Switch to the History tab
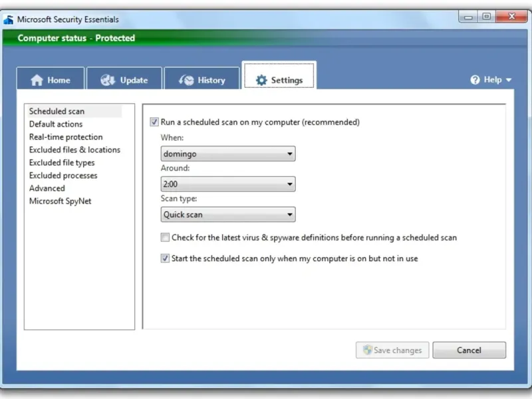Viewport: 532px width, 399px height. click(x=202, y=78)
